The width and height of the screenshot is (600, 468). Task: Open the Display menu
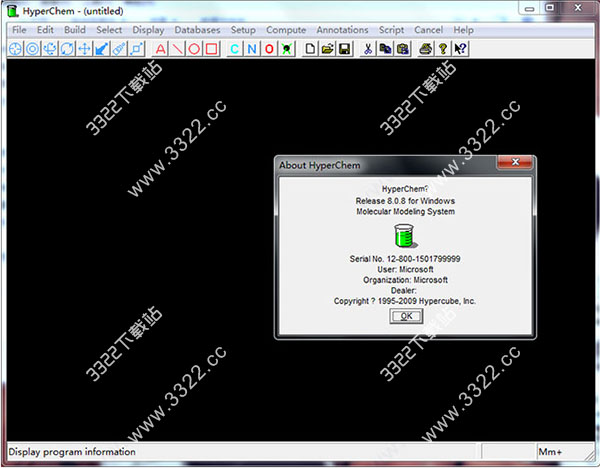click(148, 30)
